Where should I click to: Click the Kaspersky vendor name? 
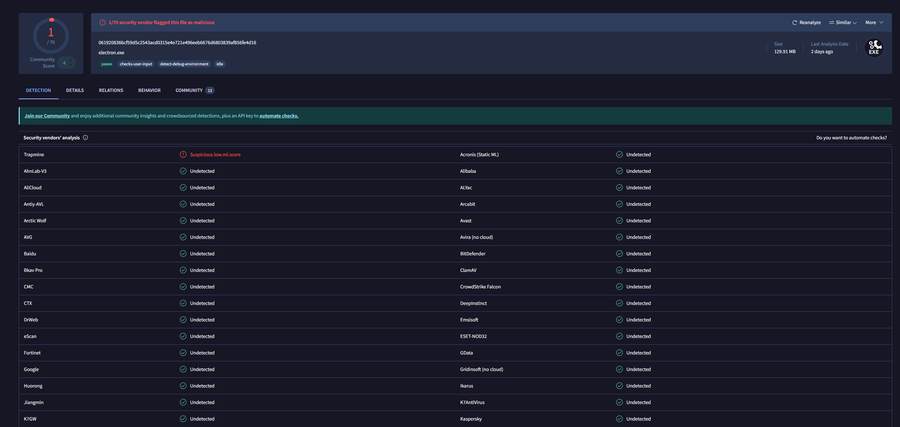[471, 419]
